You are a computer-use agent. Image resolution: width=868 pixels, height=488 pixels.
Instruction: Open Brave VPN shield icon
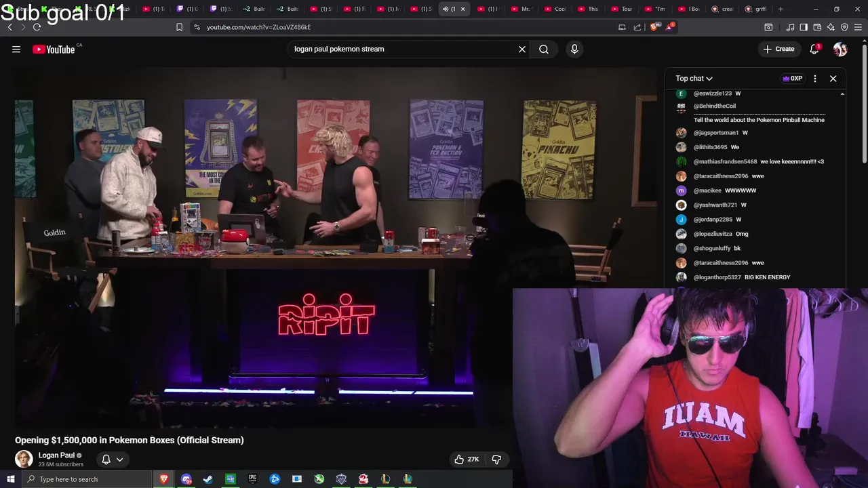(x=844, y=27)
